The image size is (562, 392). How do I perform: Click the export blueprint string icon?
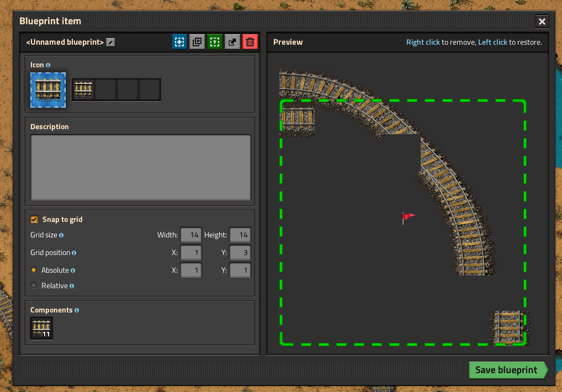pos(232,42)
